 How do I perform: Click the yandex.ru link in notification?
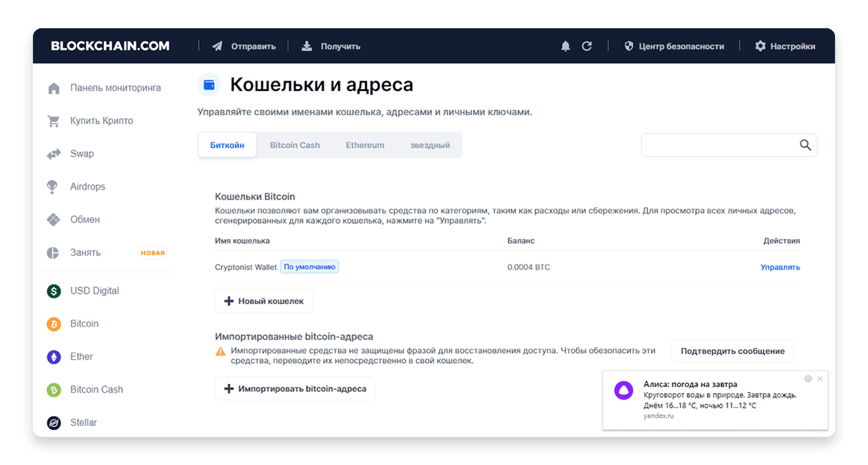[x=659, y=416]
